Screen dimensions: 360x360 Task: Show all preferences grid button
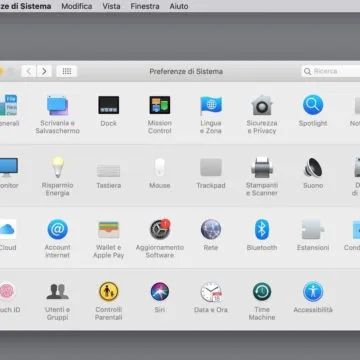pyautogui.click(x=67, y=71)
